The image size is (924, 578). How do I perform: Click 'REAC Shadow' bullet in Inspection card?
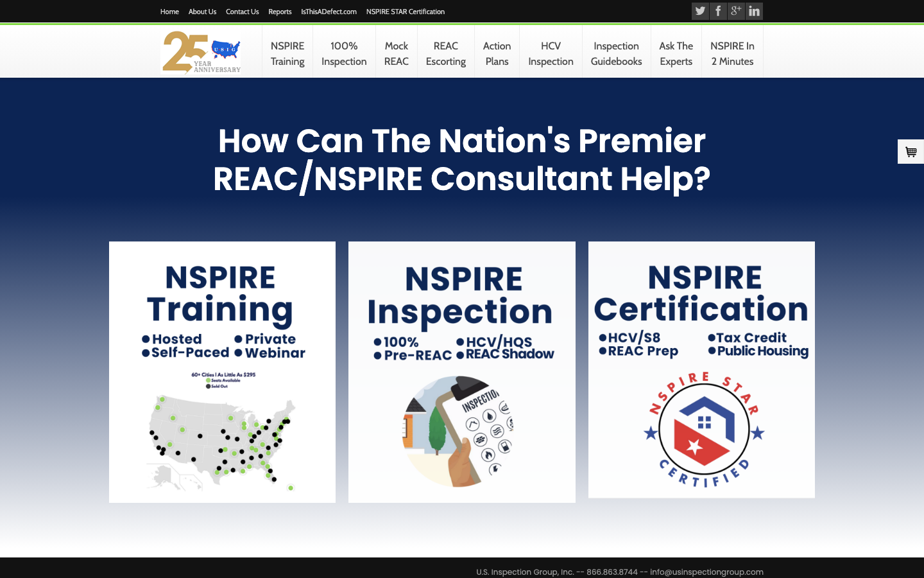(x=506, y=354)
